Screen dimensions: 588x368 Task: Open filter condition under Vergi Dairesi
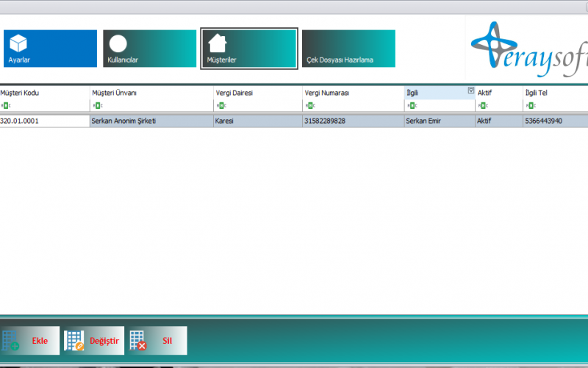220,106
